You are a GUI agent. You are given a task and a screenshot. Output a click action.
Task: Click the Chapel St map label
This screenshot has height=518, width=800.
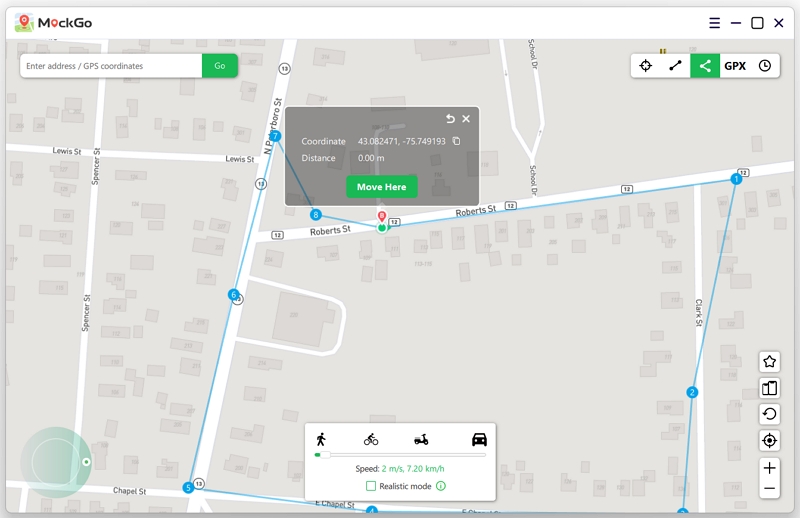130,491
